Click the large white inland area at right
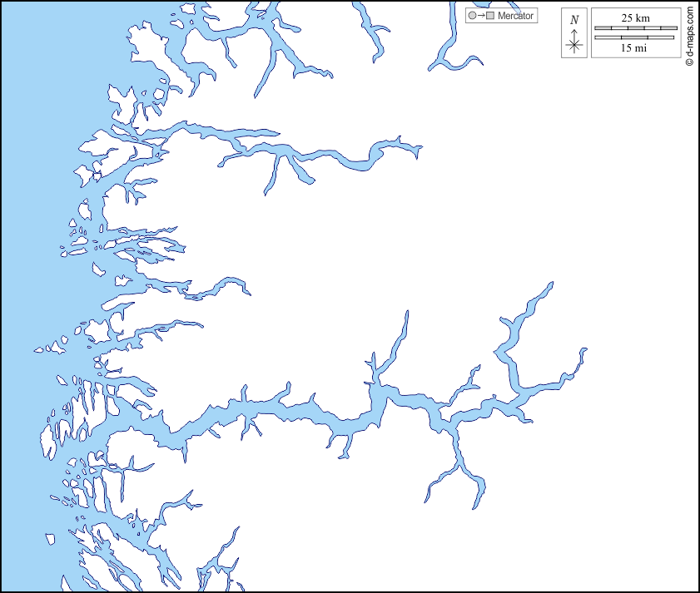Viewport: 700px width, 593px height. pyautogui.click(x=583, y=208)
